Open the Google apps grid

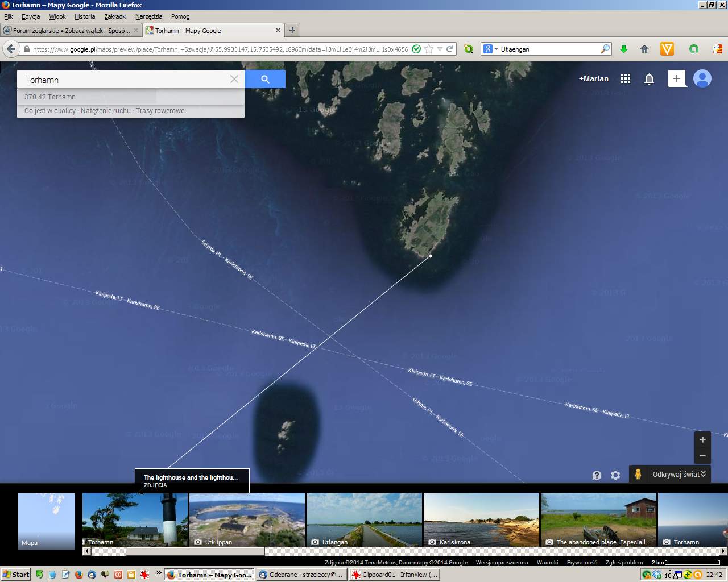(x=626, y=78)
